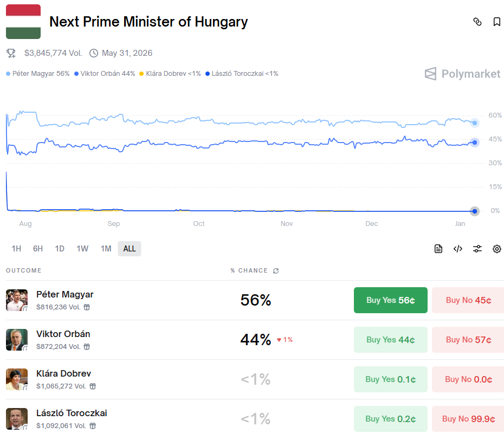Switch chart to 1W range

(82, 249)
